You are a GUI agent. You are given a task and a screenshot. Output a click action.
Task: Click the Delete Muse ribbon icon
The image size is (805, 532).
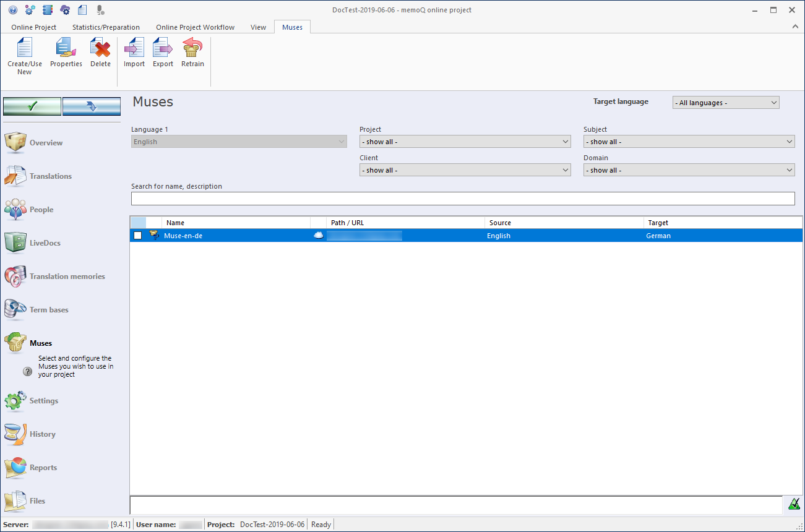[x=100, y=49]
